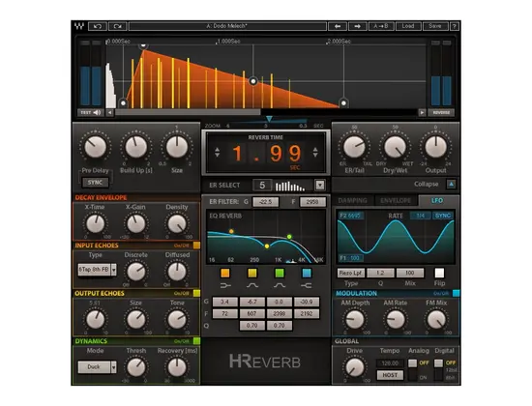Redo the last change
This screenshot has width=532, height=406.
coord(118,26)
